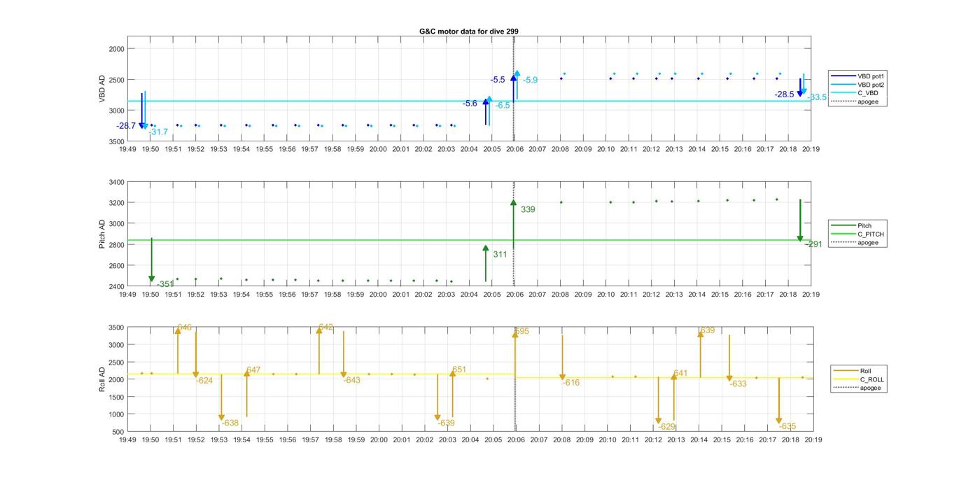
Task: Click the -31.7 VBD value label
Action: point(158,132)
